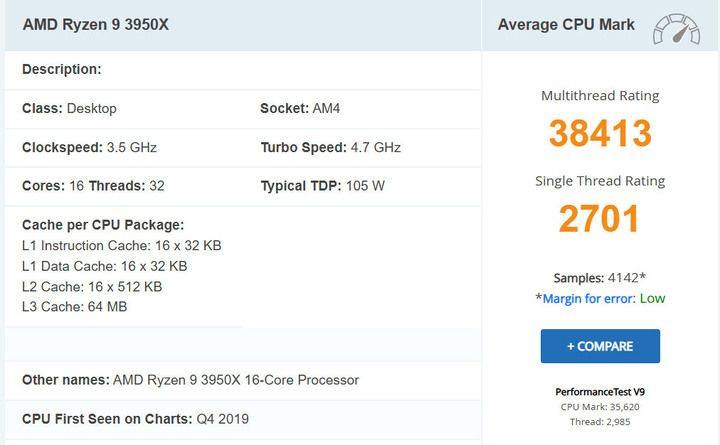Click the Description label
The image size is (720, 445).
pyautogui.click(x=62, y=69)
